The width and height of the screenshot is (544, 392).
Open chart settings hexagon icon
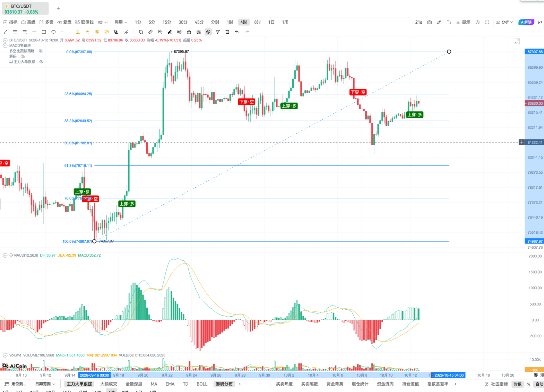(478, 22)
